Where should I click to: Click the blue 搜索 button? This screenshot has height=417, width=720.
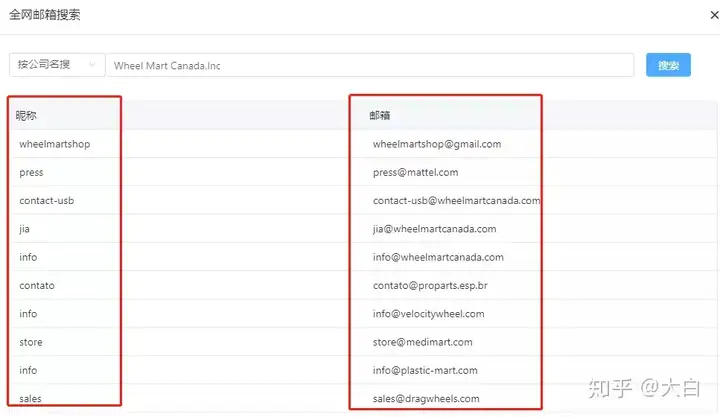coord(668,65)
